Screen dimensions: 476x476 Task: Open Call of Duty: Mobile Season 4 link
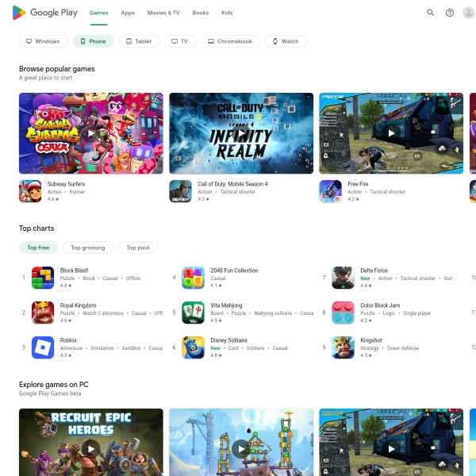click(x=232, y=184)
